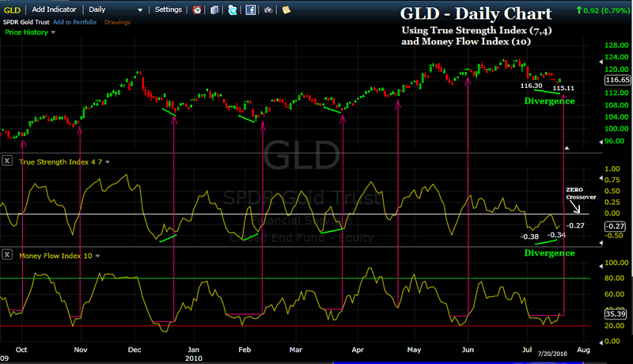The width and height of the screenshot is (633, 364).
Task: Click the binoculars watch icon
Action: (x=268, y=9)
